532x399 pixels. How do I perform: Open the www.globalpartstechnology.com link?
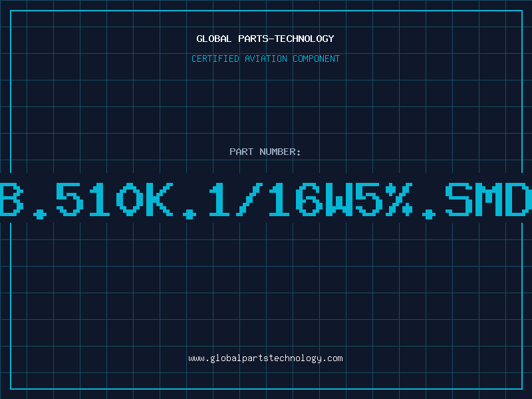pos(265,358)
